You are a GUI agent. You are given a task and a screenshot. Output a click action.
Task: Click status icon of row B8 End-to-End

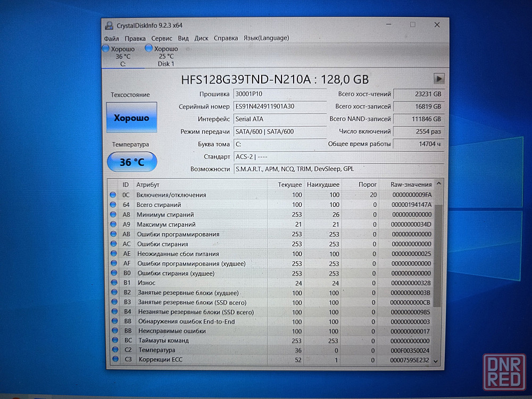pyautogui.click(x=115, y=321)
